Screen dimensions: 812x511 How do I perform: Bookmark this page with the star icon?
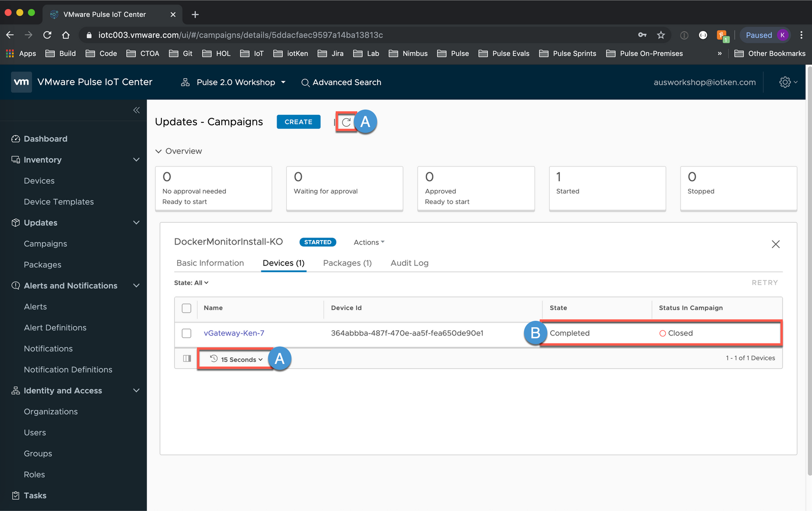click(661, 35)
